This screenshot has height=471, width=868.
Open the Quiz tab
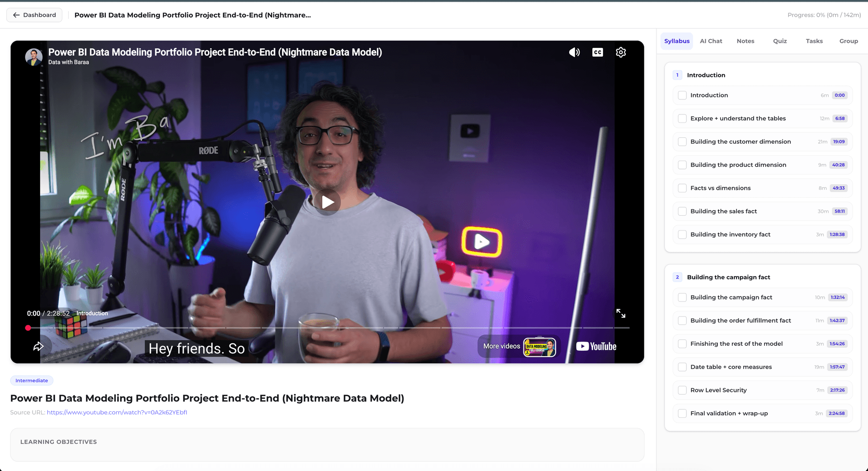[x=780, y=41]
